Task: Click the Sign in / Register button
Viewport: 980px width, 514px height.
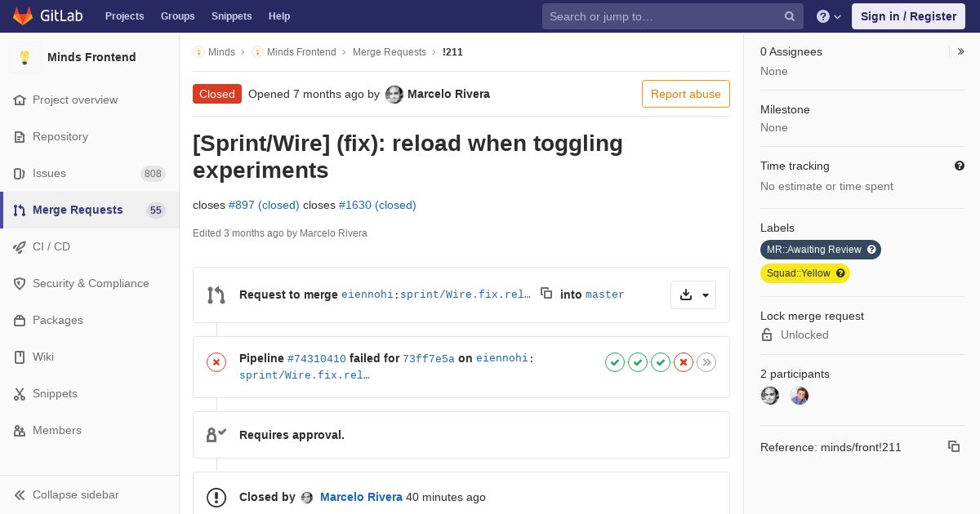Action: click(908, 16)
